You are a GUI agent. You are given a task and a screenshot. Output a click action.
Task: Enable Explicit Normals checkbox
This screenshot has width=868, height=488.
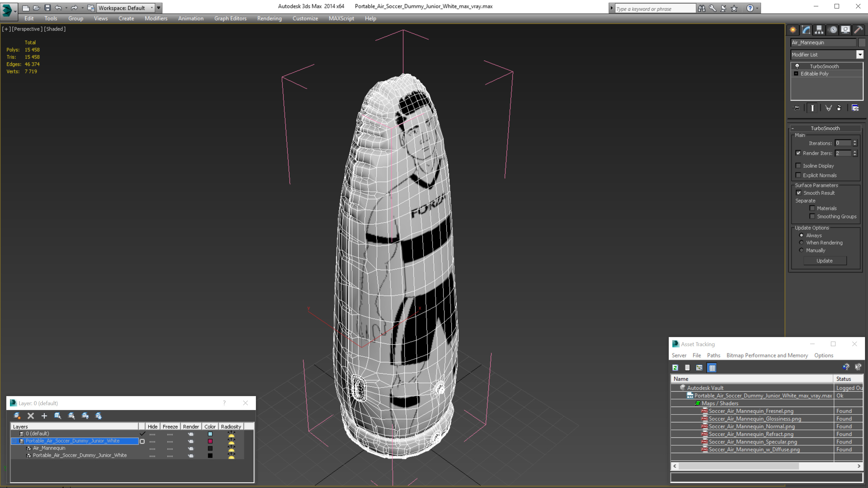tap(798, 175)
